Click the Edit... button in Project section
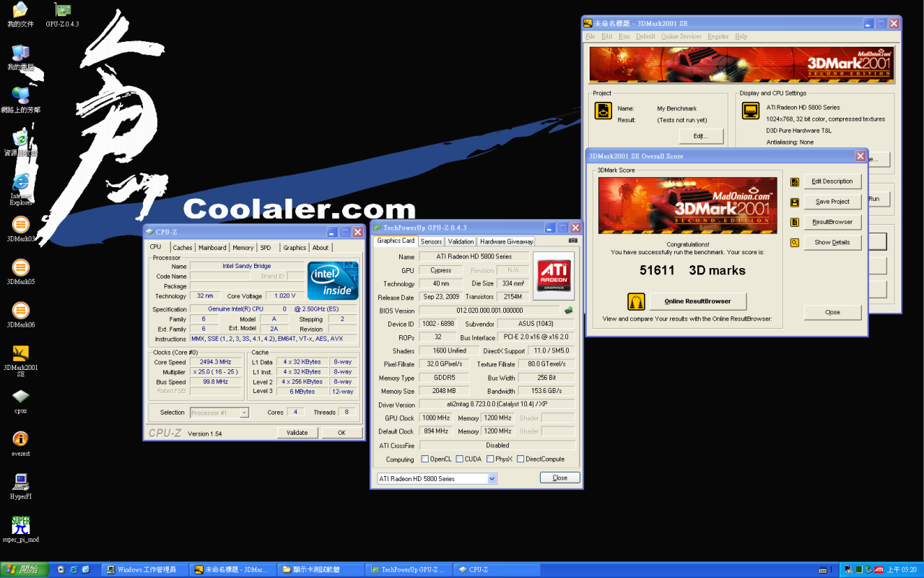This screenshot has height=578, width=924. pyautogui.click(x=701, y=136)
